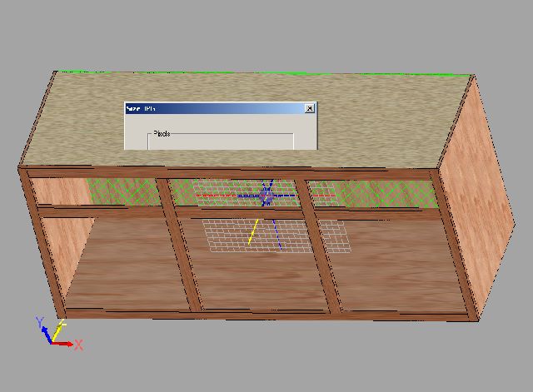Viewport: 533px width, 392px height.
Task: Select the blue origin marker inside cabinet
Action: [x=266, y=196]
